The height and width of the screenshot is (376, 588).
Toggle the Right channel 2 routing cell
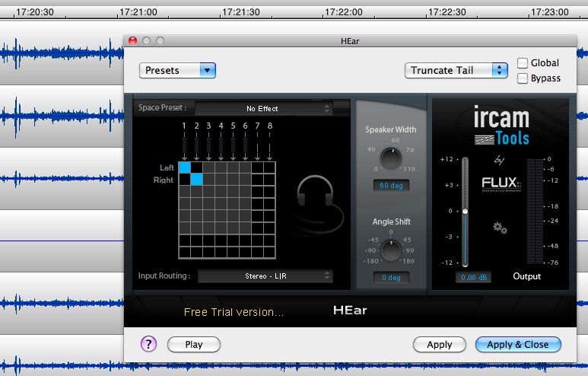pos(196,180)
